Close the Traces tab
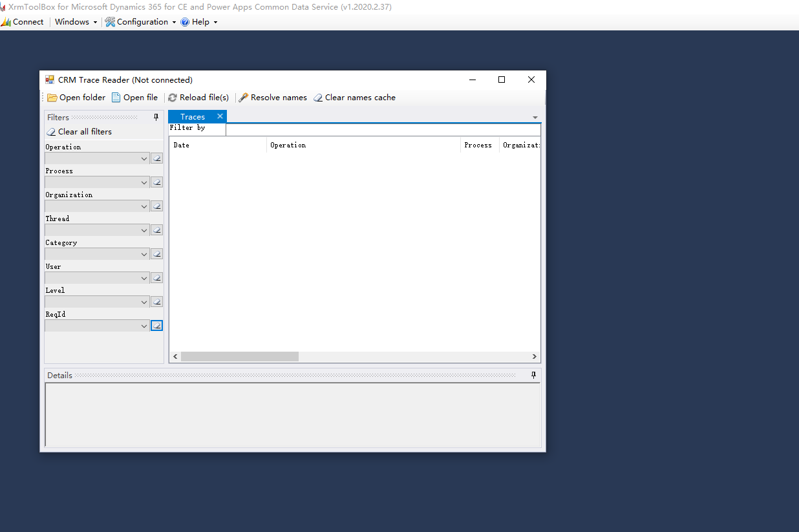The height and width of the screenshot is (532, 799). [x=220, y=116]
